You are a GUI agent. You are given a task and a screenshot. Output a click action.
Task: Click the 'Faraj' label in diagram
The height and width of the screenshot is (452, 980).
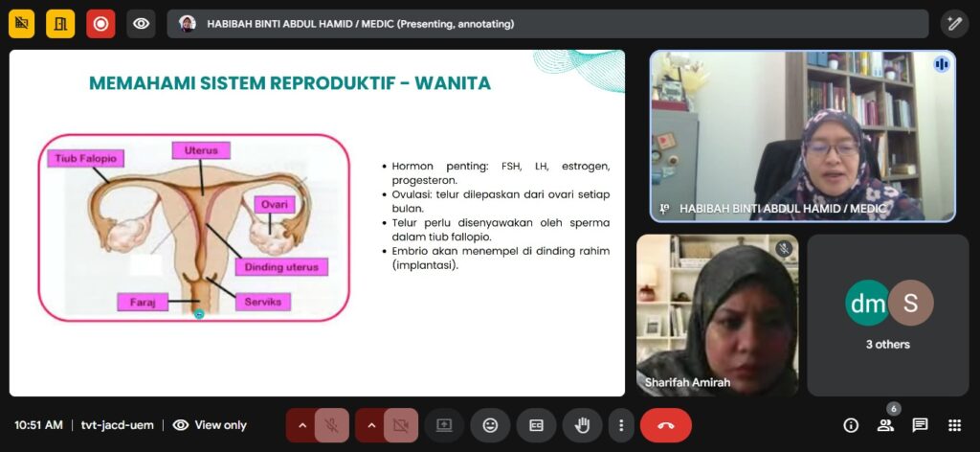click(142, 303)
